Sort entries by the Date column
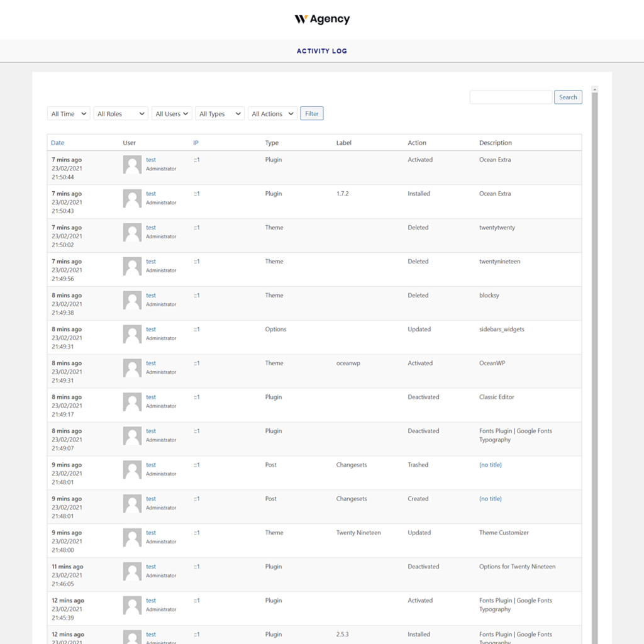The image size is (644, 644). click(57, 143)
